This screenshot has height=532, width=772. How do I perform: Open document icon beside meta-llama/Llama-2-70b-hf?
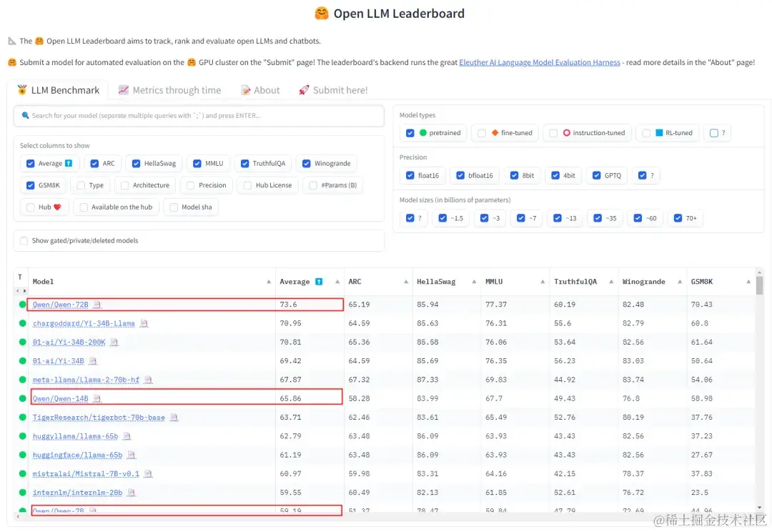[148, 380]
